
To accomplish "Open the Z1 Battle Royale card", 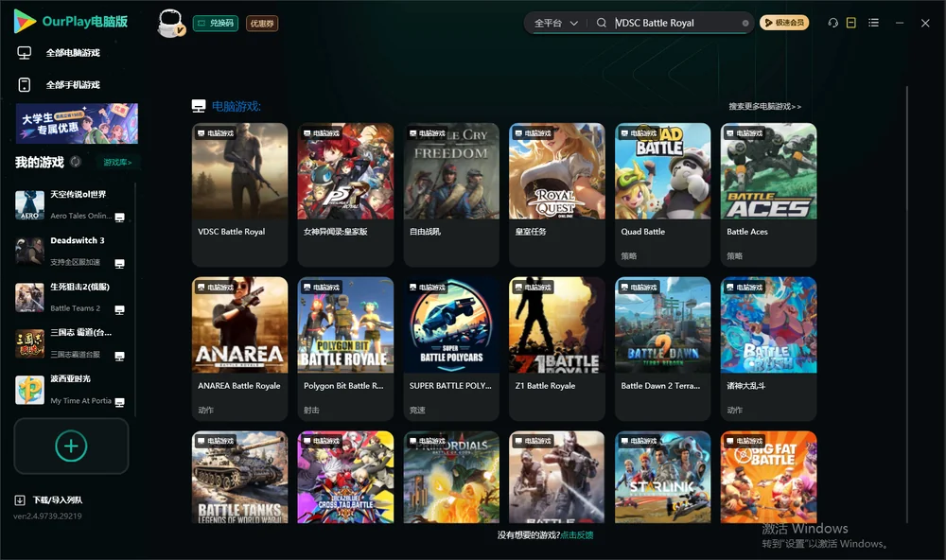I will pyautogui.click(x=557, y=348).
